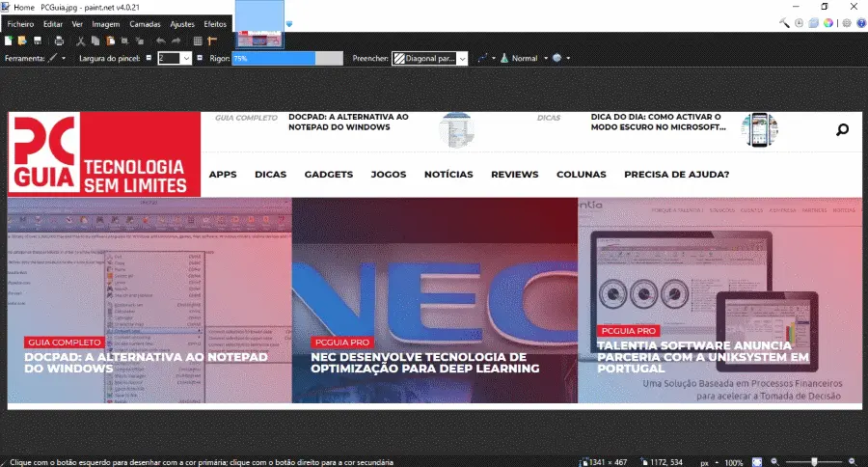The height and width of the screenshot is (467, 868).
Task: Adjust the status bar zoom slider
Action: (x=814, y=462)
